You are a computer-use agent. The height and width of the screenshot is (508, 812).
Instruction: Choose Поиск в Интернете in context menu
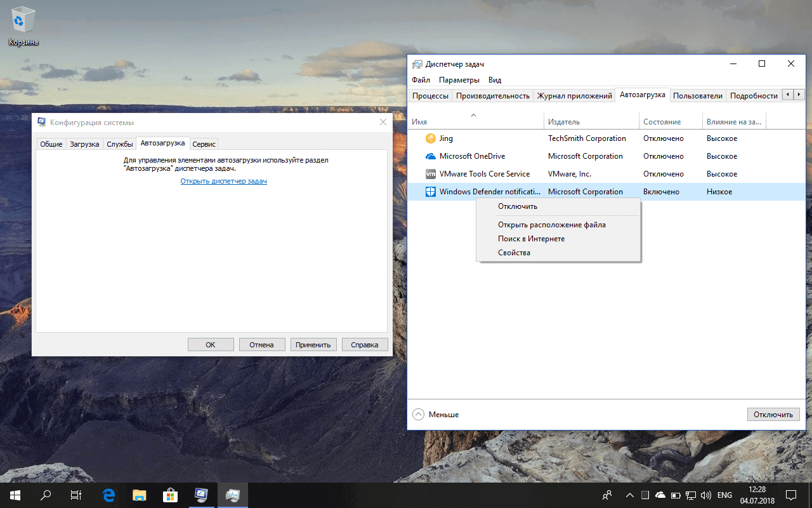(x=558, y=239)
